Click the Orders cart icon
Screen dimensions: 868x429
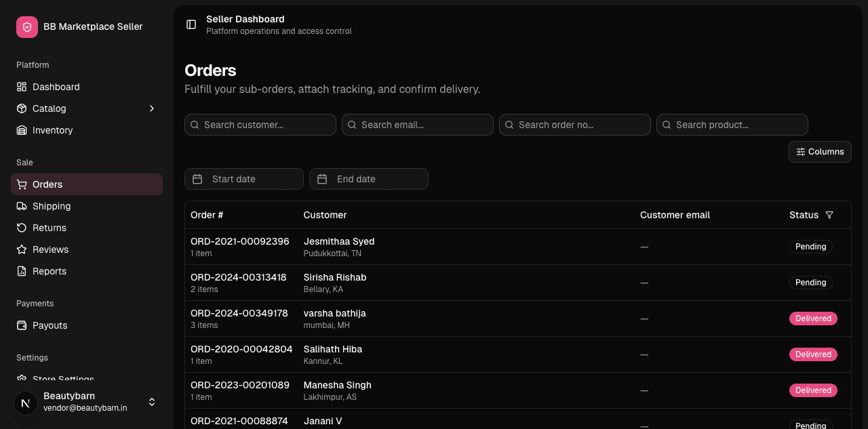[22, 184]
